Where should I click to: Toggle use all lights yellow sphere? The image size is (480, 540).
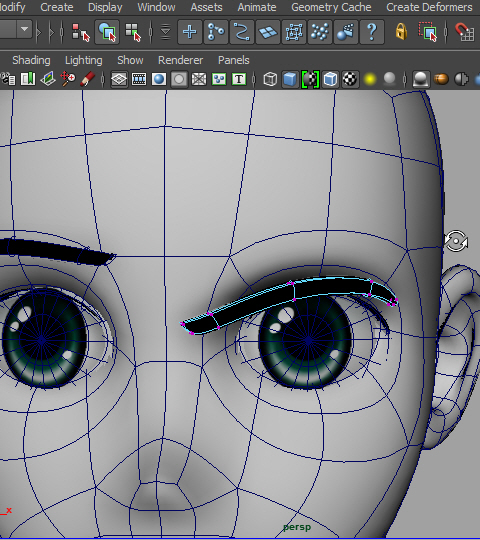tap(370, 80)
